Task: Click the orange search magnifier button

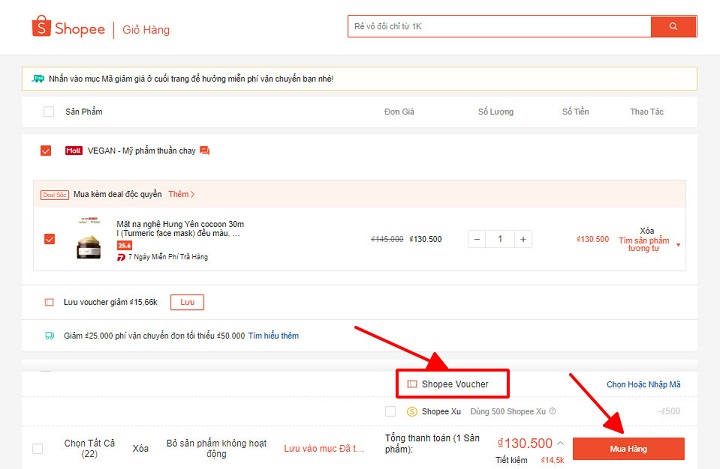Action: pos(672,26)
